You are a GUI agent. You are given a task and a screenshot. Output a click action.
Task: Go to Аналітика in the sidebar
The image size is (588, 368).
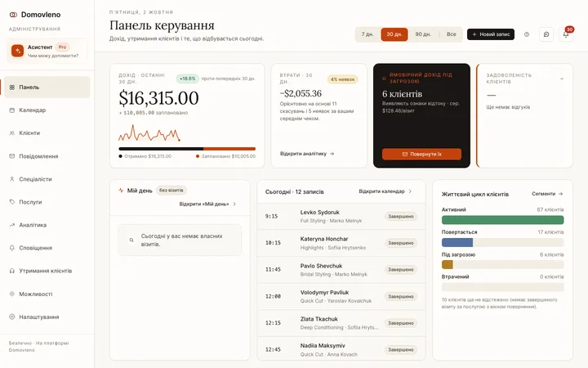pos(47,225)
